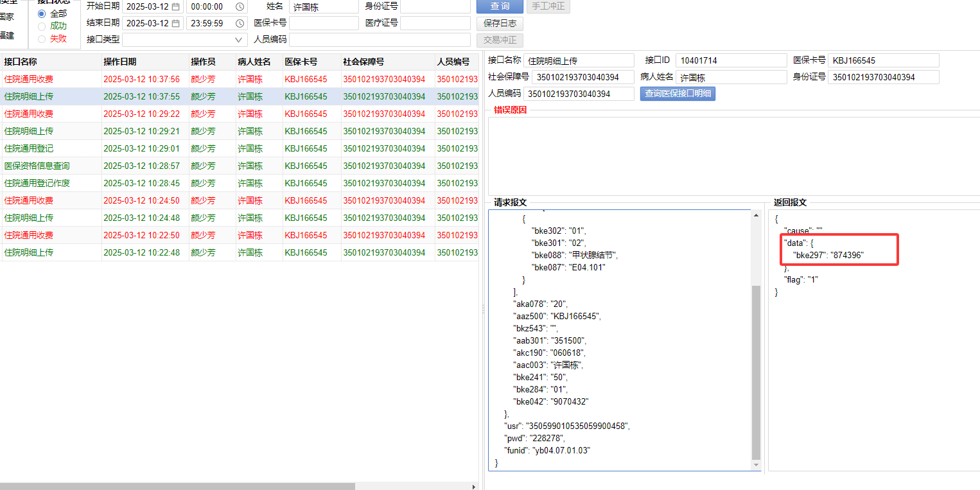This screenshot has width=980, height=490.
Task: Click the "pwd": "228278" line in 请求报文
Action: pos(534,439)
